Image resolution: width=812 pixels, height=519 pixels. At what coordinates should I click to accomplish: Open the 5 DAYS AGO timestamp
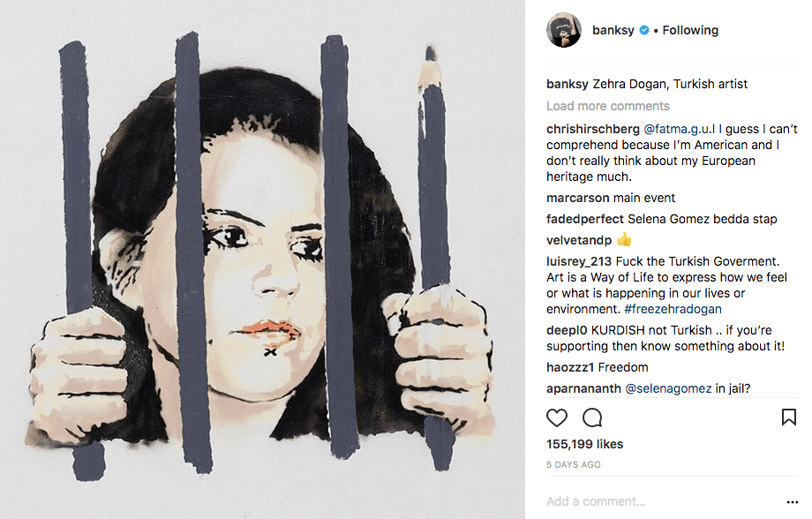point(574,464)
